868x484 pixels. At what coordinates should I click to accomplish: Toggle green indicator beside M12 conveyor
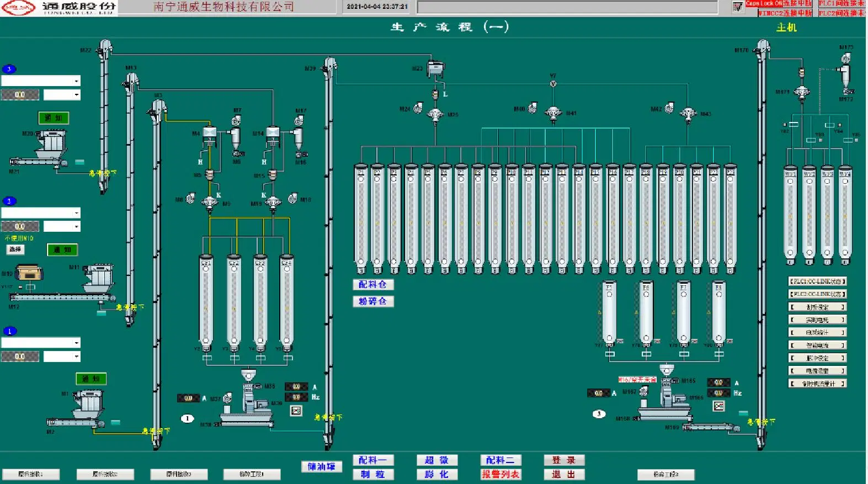coord(102,313)
